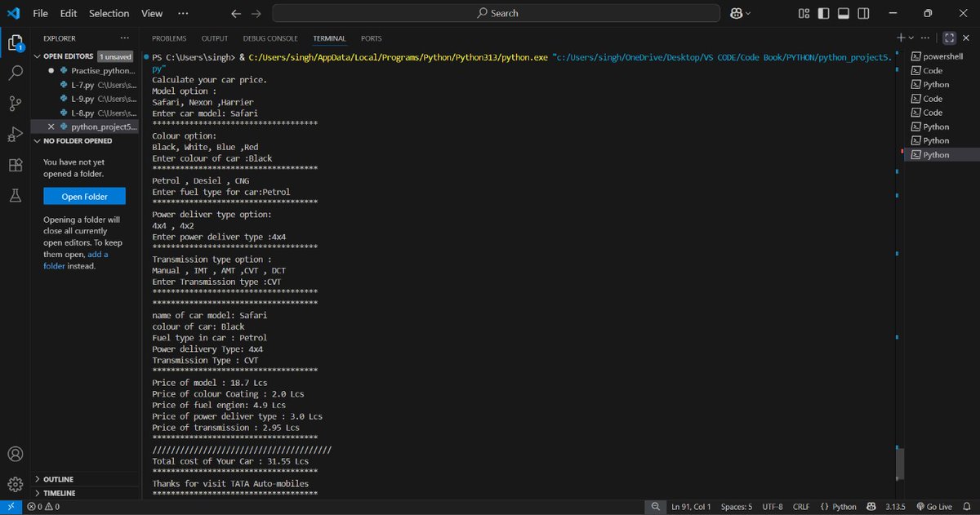Click the zoom magnifier in status bar
Viewport: 980px width, 515px height.
tap(655, 507)
